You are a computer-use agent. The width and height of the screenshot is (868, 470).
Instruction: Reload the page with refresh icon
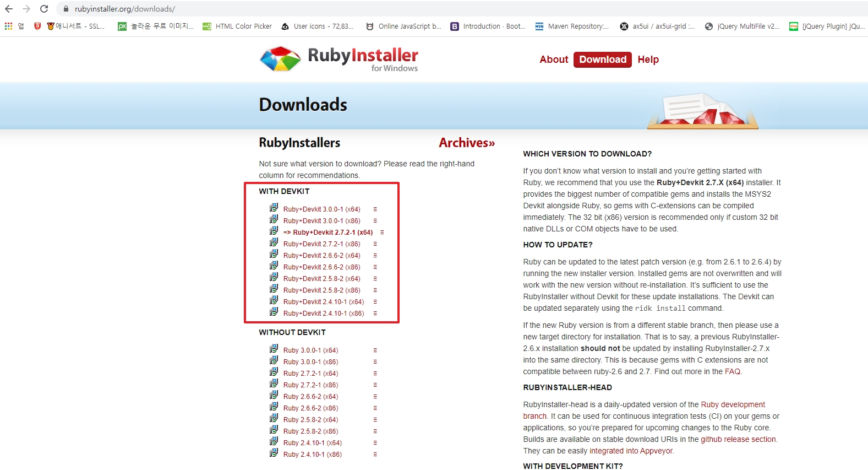coord(44,9)
